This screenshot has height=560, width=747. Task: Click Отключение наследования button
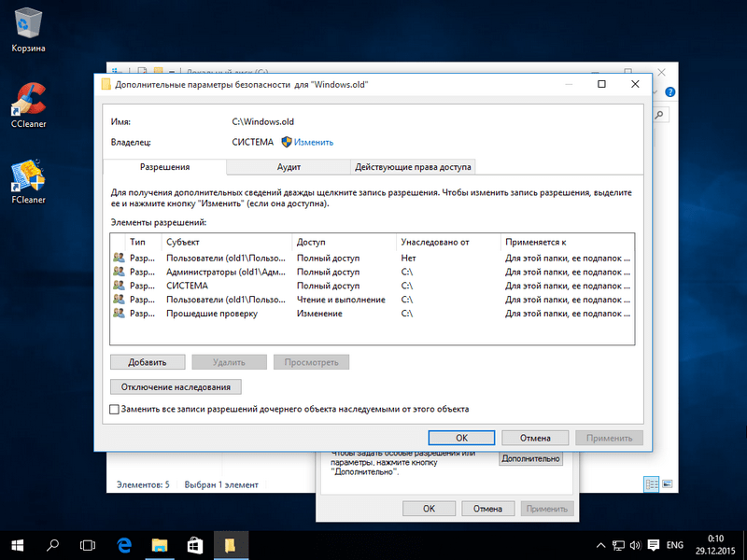[x=176, y=386]
